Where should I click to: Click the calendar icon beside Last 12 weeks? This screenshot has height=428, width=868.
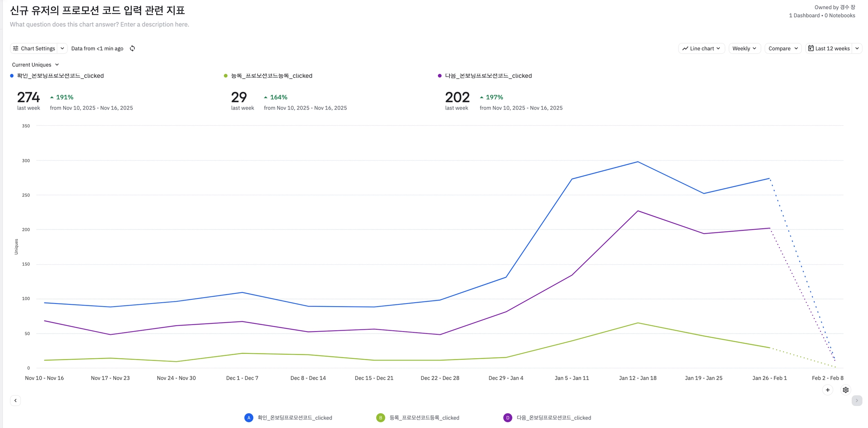[x=811, y=48]
